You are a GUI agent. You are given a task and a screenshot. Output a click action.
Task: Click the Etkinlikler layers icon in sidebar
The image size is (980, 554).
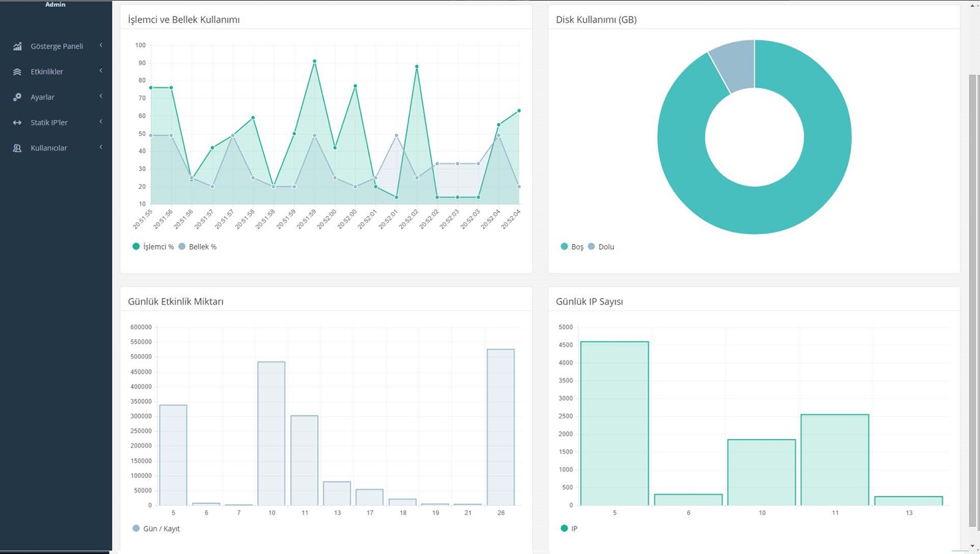[x=17, y=72]
